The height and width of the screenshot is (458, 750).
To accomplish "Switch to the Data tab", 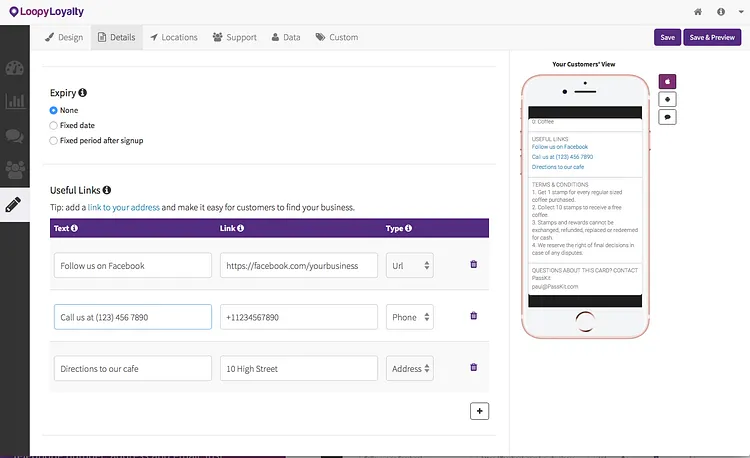I will point(286,37).
